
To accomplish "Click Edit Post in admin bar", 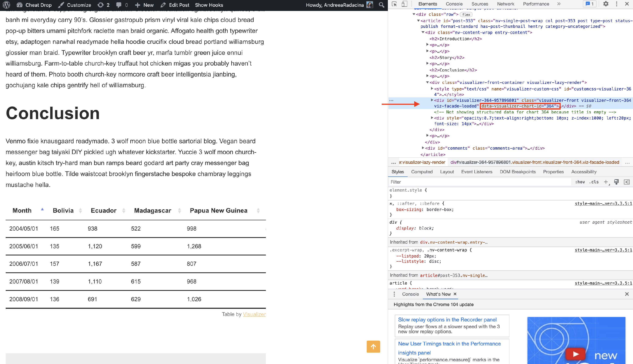I will tap(179, 5).
